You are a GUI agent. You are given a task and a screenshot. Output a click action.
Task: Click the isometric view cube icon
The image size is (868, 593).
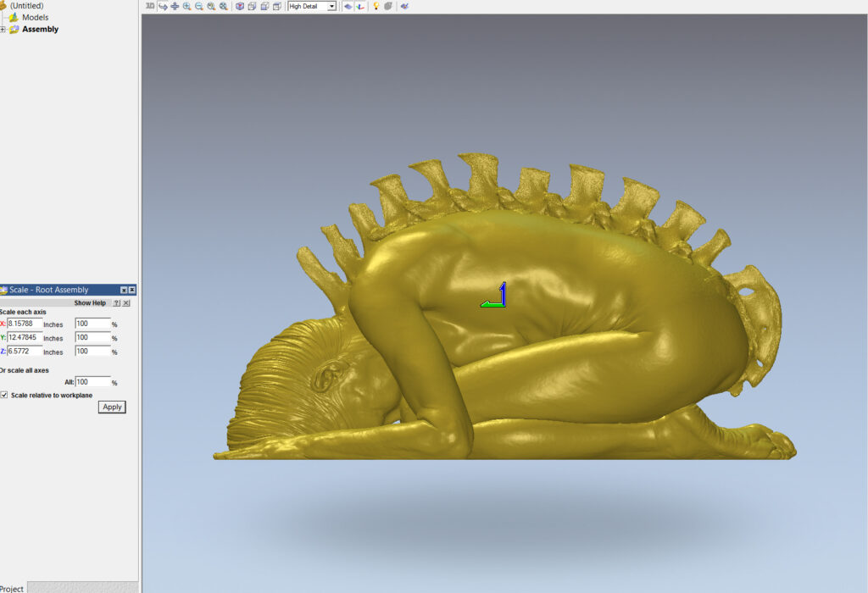[239, 6]
